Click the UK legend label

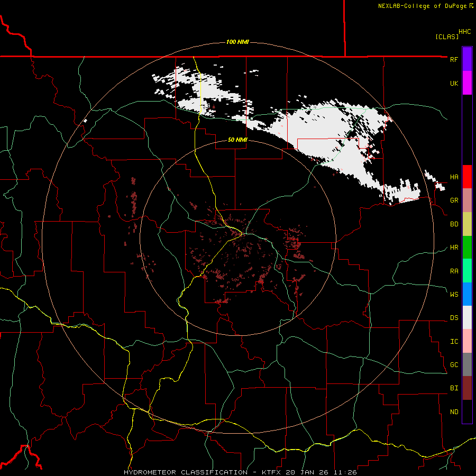tap(454, 83)
